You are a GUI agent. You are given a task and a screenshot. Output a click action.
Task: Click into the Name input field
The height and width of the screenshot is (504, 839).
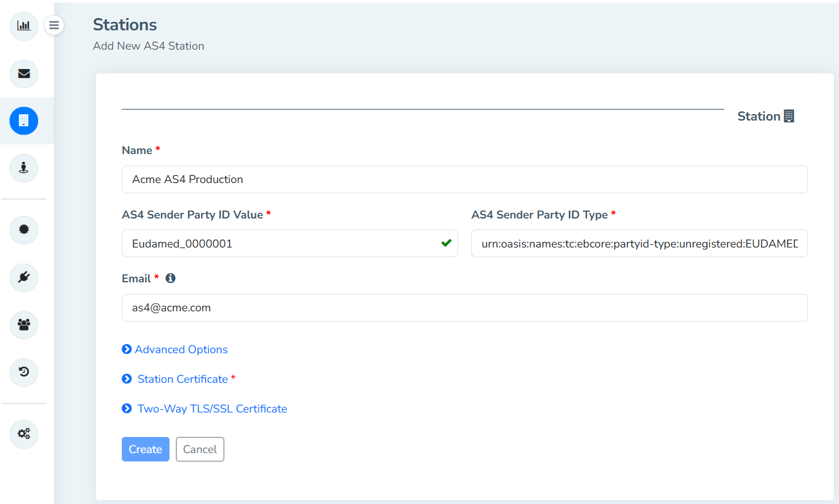point(464,179)
